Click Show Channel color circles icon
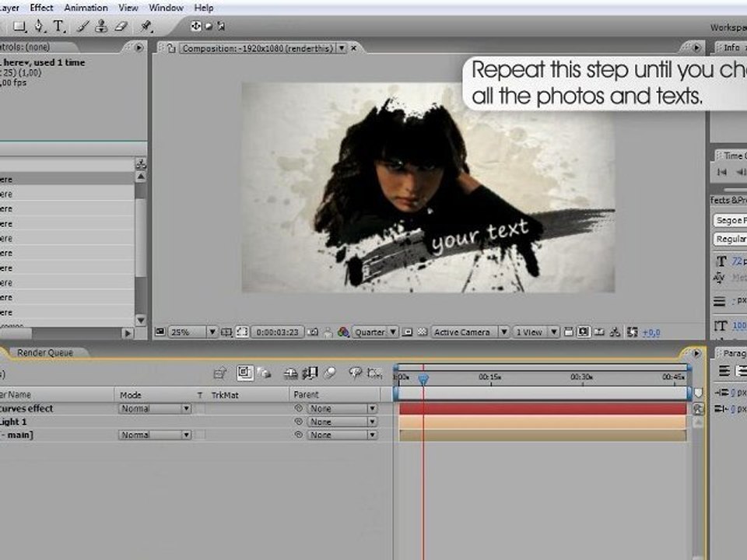 343,332
